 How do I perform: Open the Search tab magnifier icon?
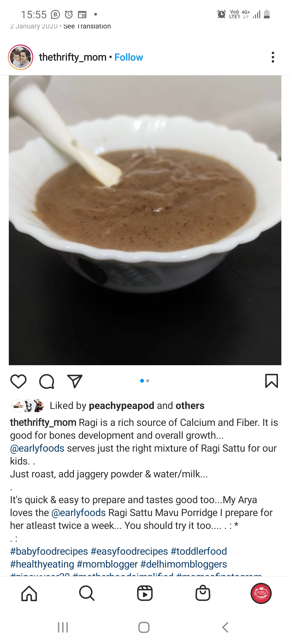[87, 593]
